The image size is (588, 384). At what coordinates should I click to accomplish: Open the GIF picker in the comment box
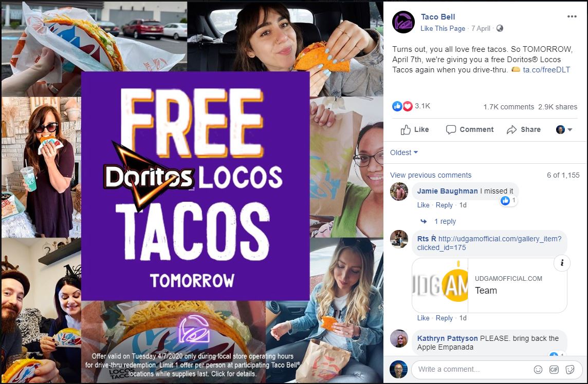point(554,370)
